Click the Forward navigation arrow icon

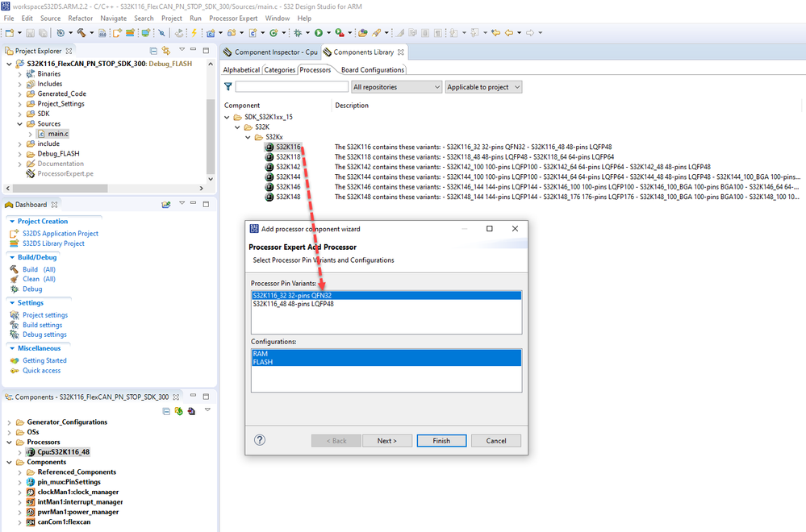(x=531, y=33)
